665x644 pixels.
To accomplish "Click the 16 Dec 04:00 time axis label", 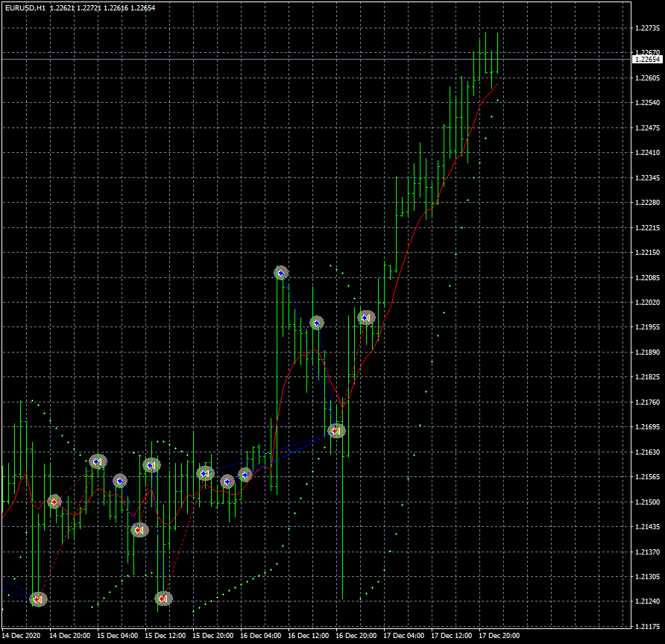I will tap(260, 636).
